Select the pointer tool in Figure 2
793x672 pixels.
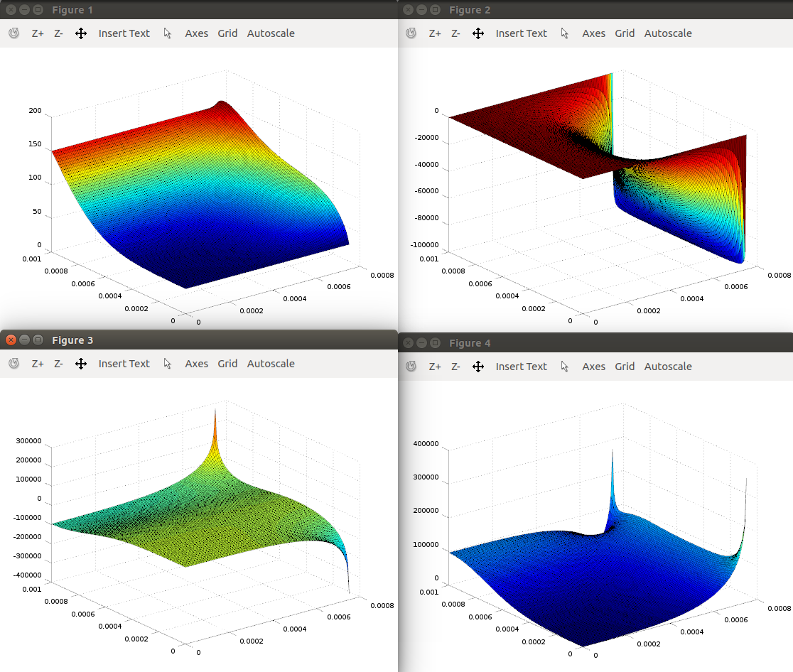(x=565, y=33)
